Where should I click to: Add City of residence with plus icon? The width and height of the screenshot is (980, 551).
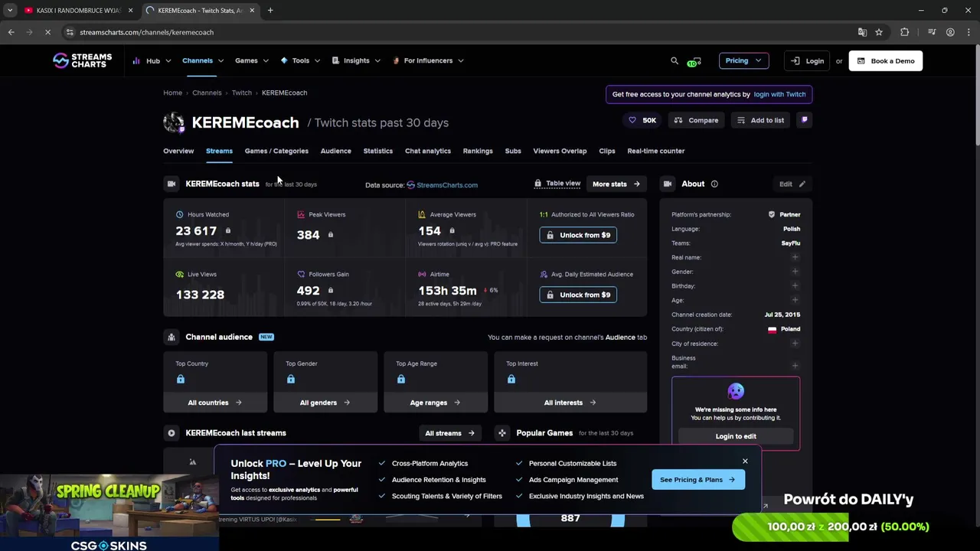[x=795, y=343]
